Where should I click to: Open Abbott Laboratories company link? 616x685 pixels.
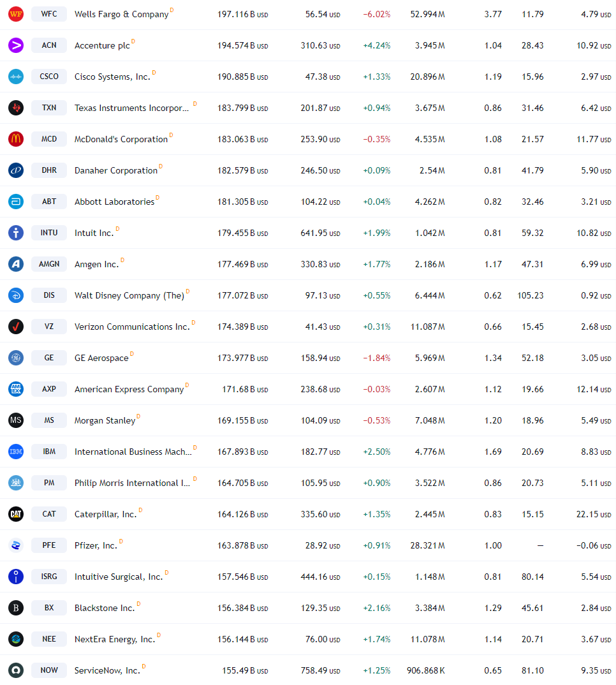pos(114,202)
